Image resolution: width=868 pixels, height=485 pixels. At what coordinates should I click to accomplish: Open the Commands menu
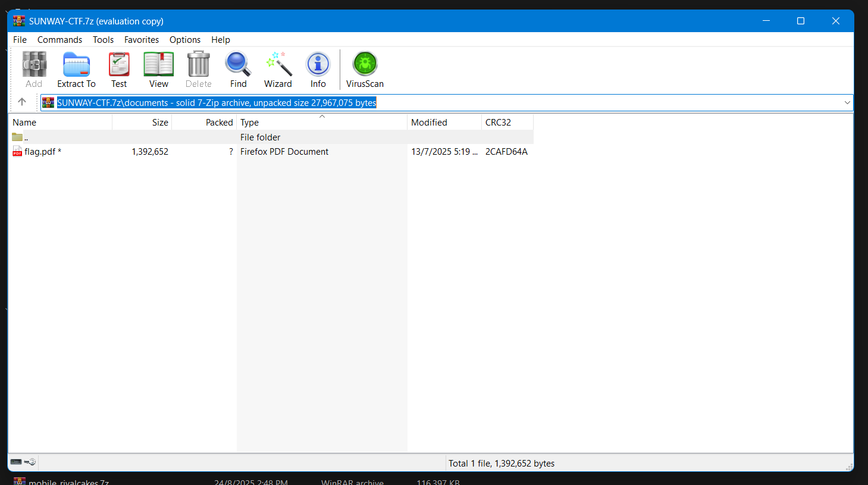click(x=59, y=39)
